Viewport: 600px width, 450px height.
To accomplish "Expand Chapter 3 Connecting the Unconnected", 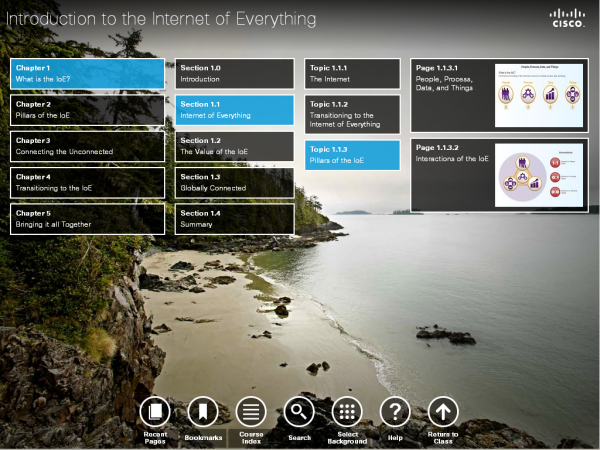I will [x=87, y=146].
